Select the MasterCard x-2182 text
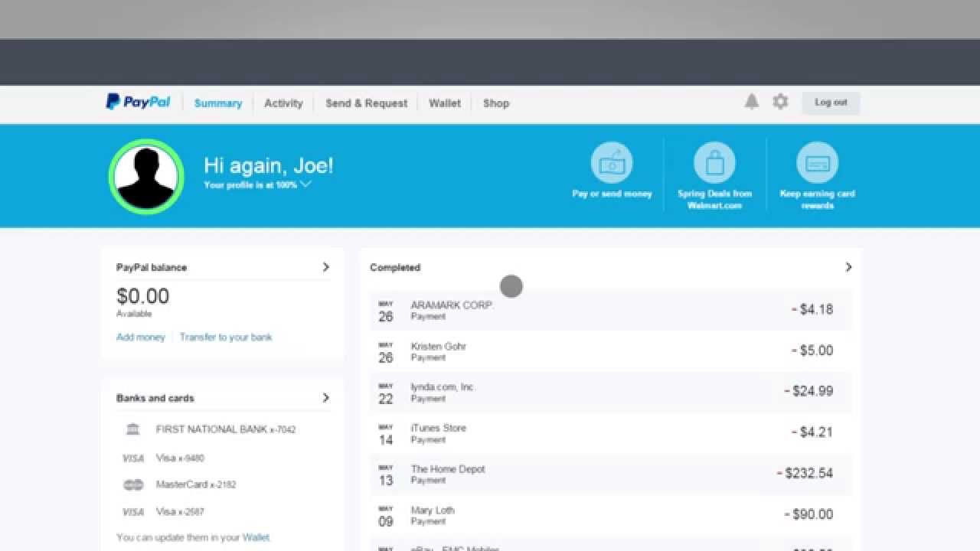The width and height of the screenshot is (980, 551). tap(196, 484)
